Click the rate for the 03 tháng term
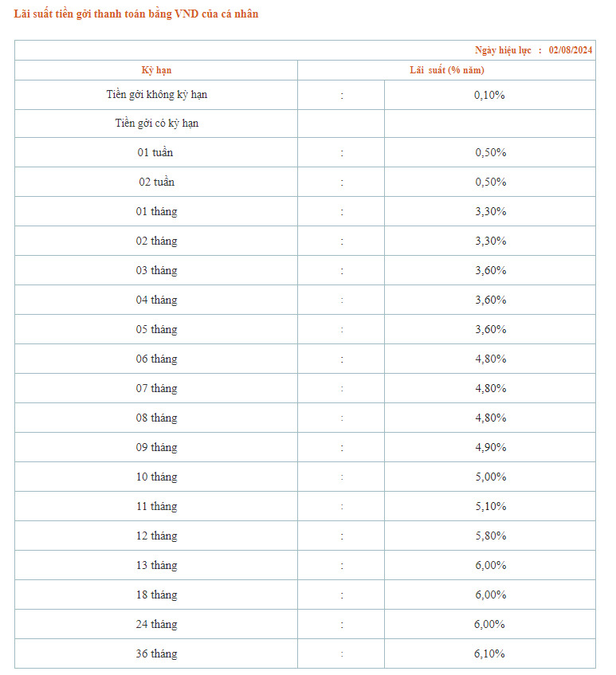 pos(491,271)
